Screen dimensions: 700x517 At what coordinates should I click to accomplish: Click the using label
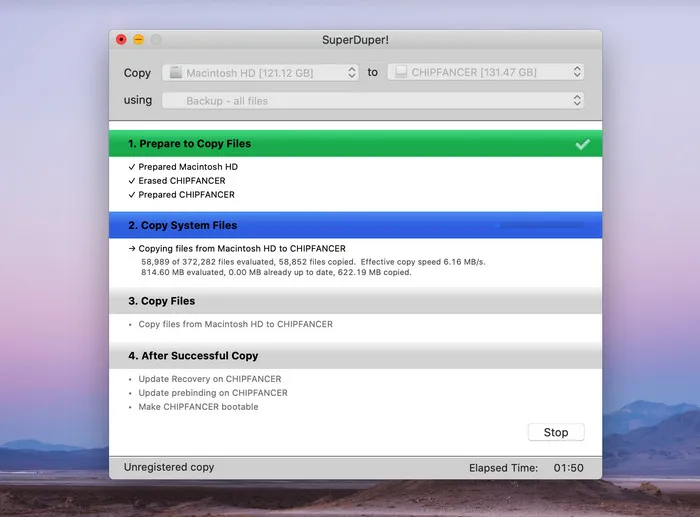(x=138, y=100)
